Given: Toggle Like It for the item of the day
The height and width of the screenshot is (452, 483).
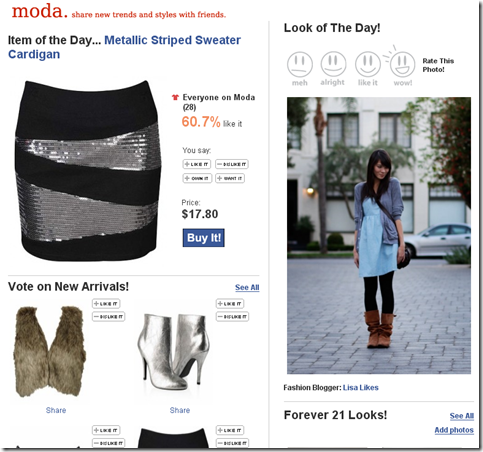Looking at the screenshot, I should point(196,164).
